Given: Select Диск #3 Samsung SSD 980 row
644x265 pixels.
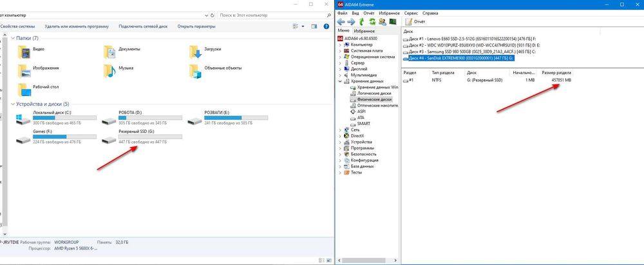Looking at the screenshot, I should 470,52.
